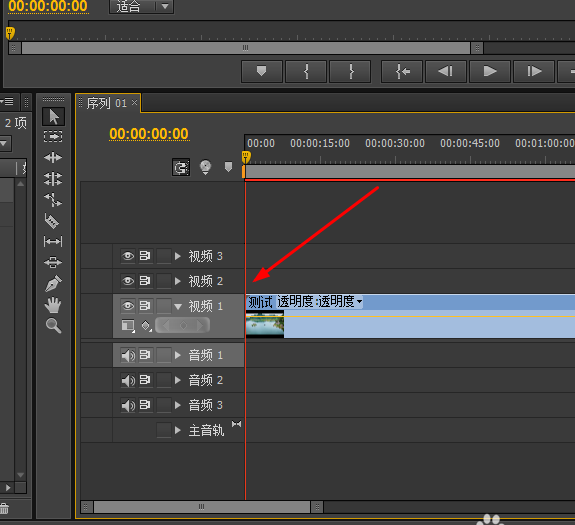Select the Selection arrow tool
This screenshot has height=525, width=575.
click(x=54, y=117)
